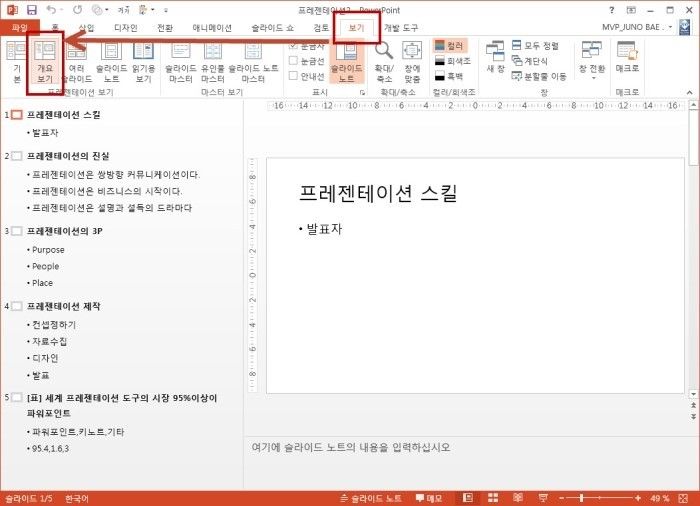Click the notes pane placeholder text
This screenshot has height=506, width=700.
coord(351,447)
